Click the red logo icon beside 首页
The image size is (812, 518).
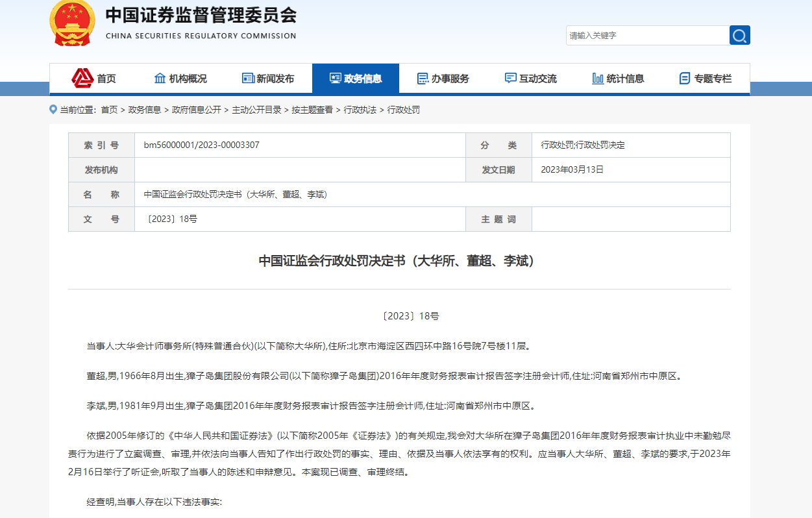[82, 78]
